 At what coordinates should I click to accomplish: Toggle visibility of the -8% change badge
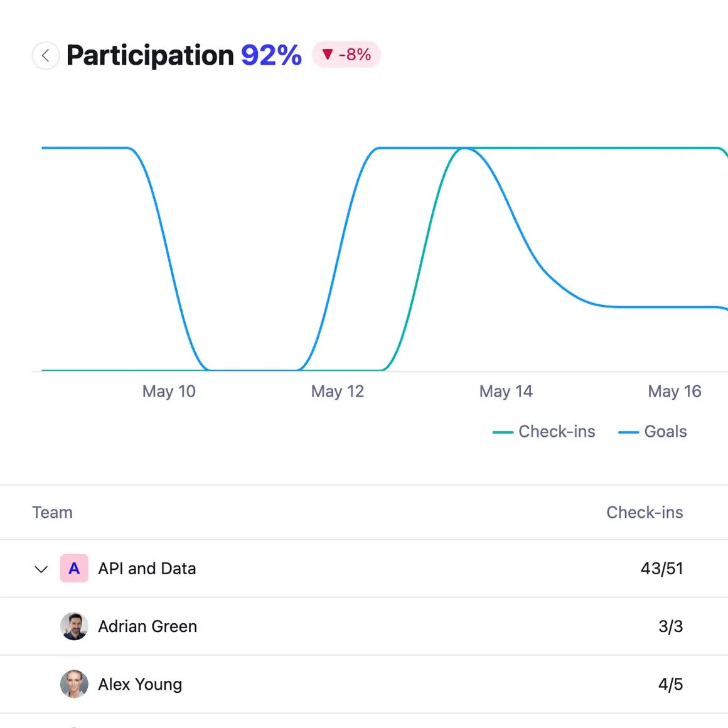click(x=346, y=55)
